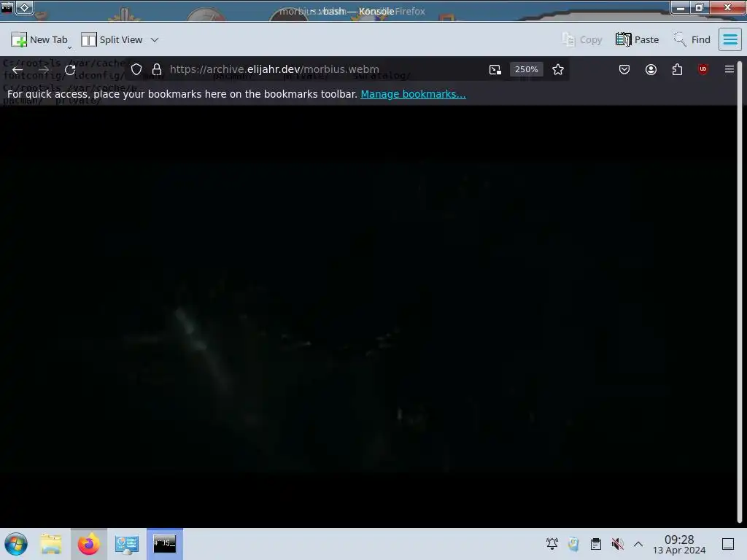747x560 pixels.
Task: Click the muted volume tray icon
Action: (x=617, y=544)
